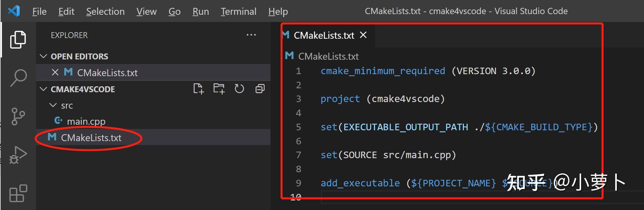Click line number 7 in gutter
Viewport: 644px width, 210px height.
point(298,155)
